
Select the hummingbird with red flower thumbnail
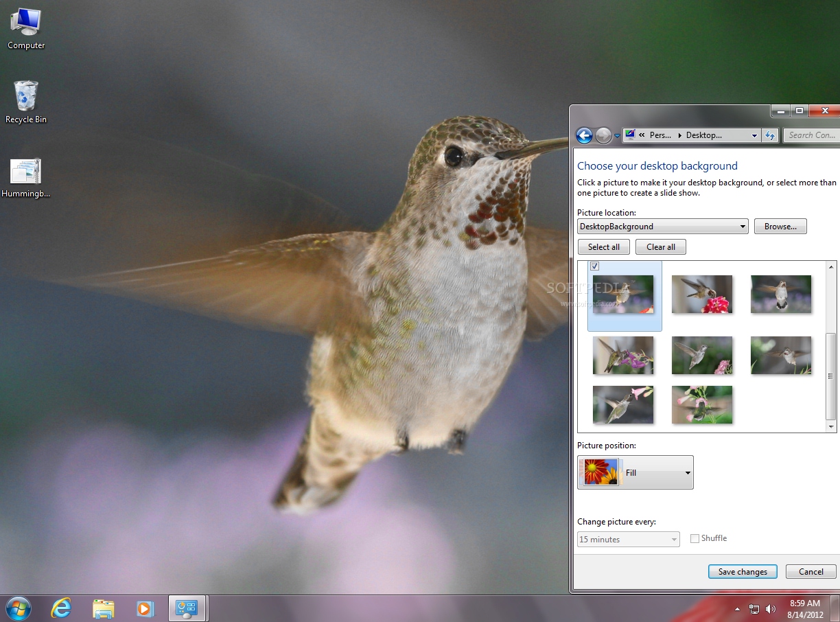tap(702, 295)
